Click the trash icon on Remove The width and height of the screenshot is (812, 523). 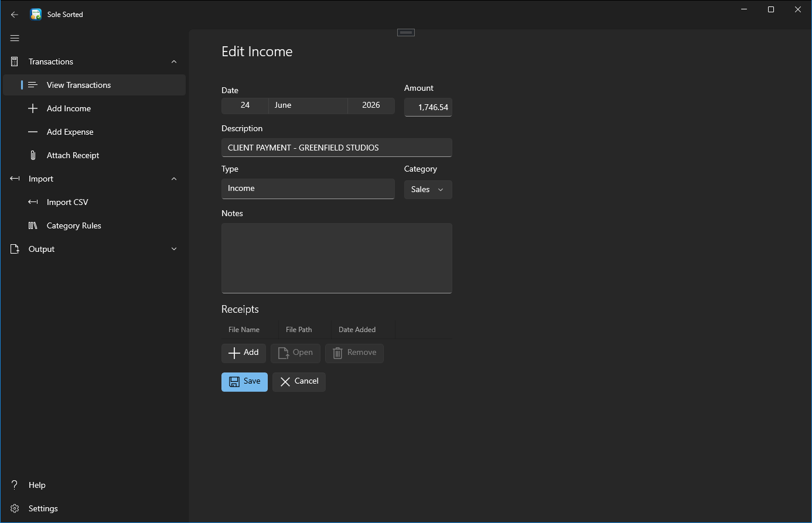point(337,353)
